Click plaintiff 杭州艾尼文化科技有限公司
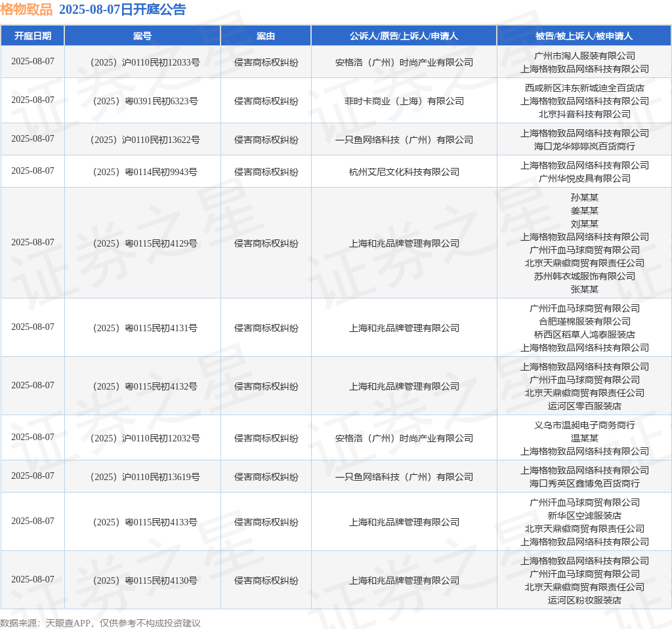This screenshot has width=672, height=629. [x=404, y=172]
